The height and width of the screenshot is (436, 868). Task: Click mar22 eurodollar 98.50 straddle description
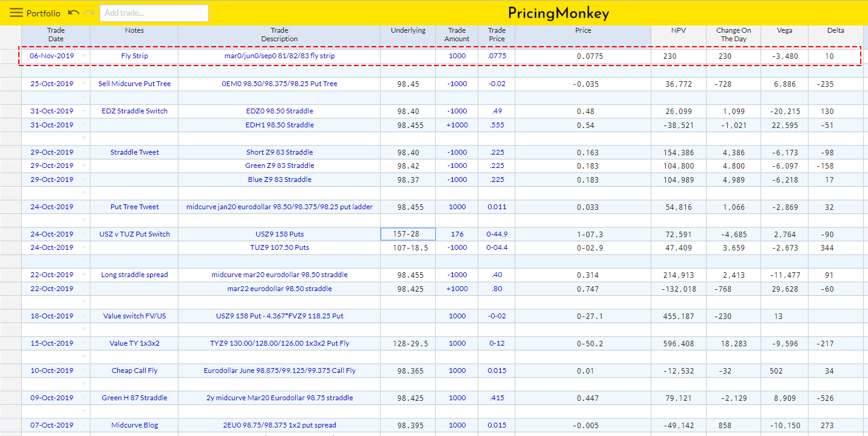(279, 289)
